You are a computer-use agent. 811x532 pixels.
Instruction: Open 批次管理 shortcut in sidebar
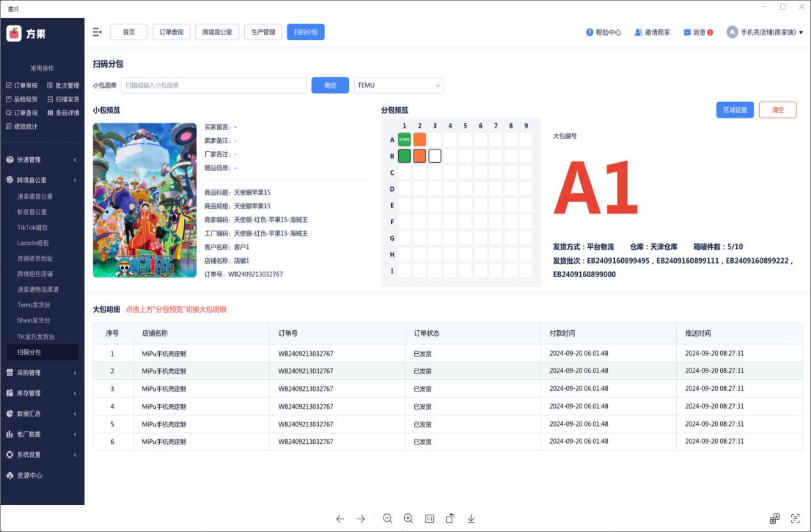click(x=63, y=86)
